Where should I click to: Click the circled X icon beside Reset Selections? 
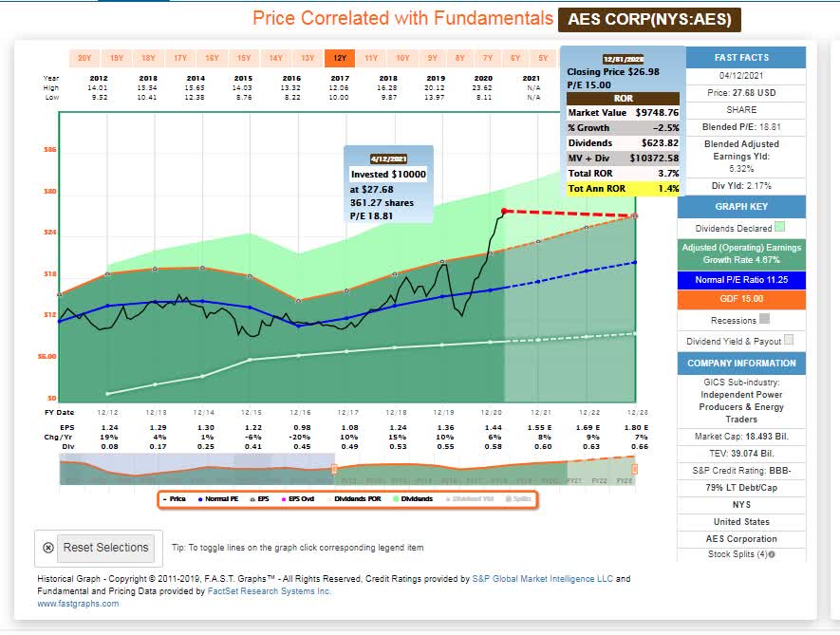click(x=48, y=548)
